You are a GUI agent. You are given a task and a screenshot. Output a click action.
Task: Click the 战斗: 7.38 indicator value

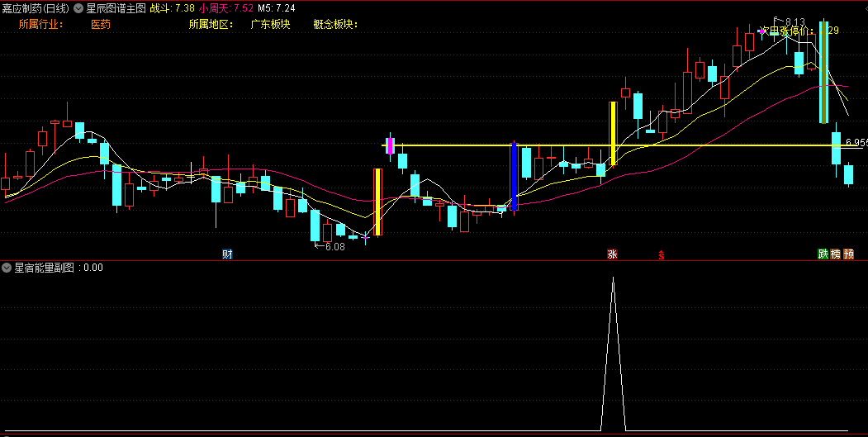(172, 7)
